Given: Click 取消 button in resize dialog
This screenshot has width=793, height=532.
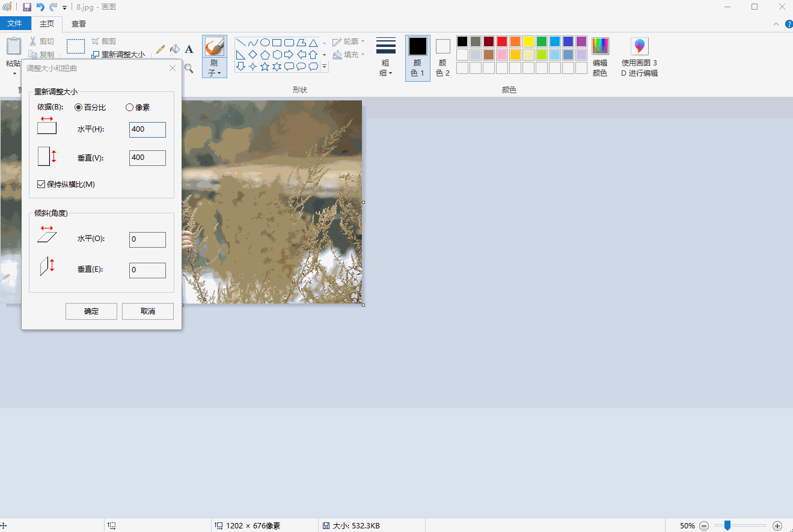Looking at the screenshot, I should (x=148, y=311).
